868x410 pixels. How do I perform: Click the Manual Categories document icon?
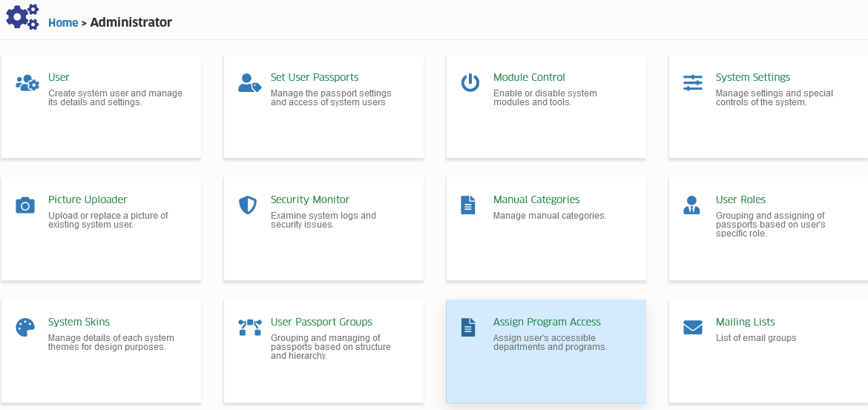coord(468,205)
